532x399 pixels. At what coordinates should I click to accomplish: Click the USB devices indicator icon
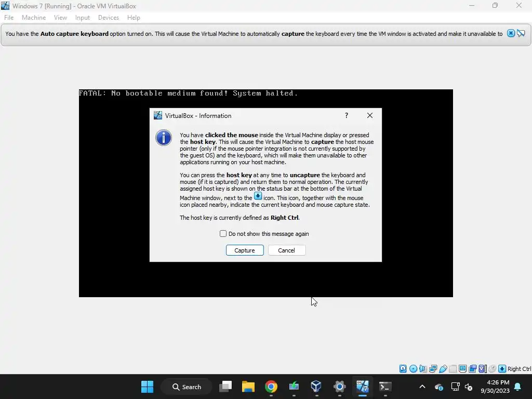[x=443, y=369]
